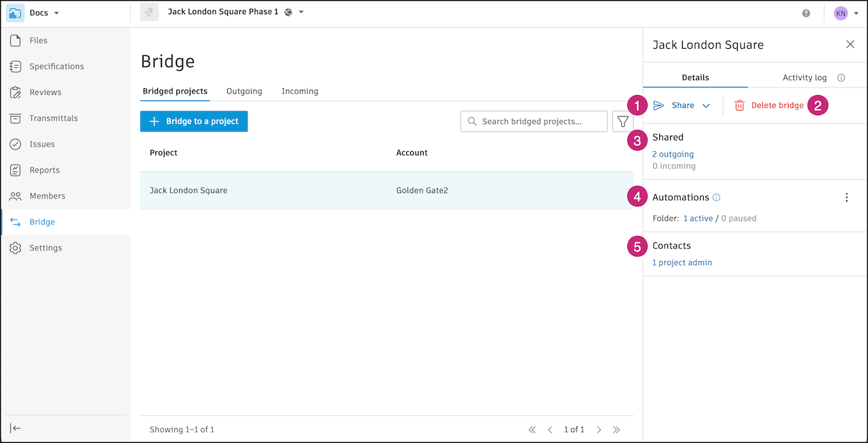Open the Files section icon

[16, 41]
